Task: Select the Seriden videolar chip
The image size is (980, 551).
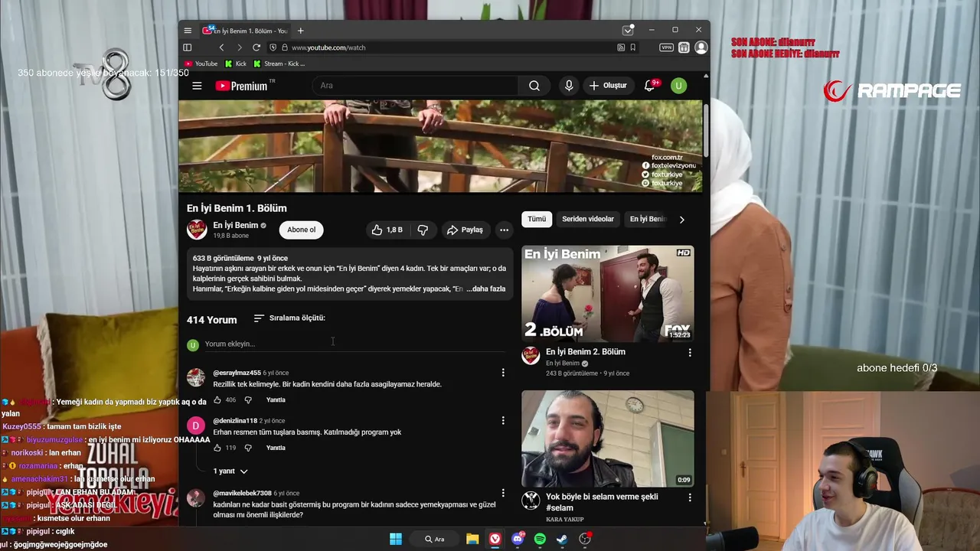Action: pyautogui.click(x=588, y=219)
